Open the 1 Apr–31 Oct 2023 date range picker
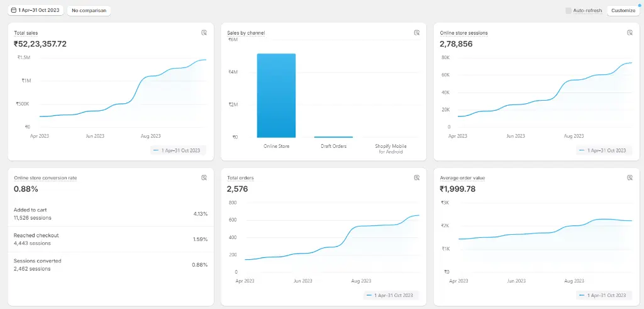Viewport: 644px width, 309px height. point(36,10)
